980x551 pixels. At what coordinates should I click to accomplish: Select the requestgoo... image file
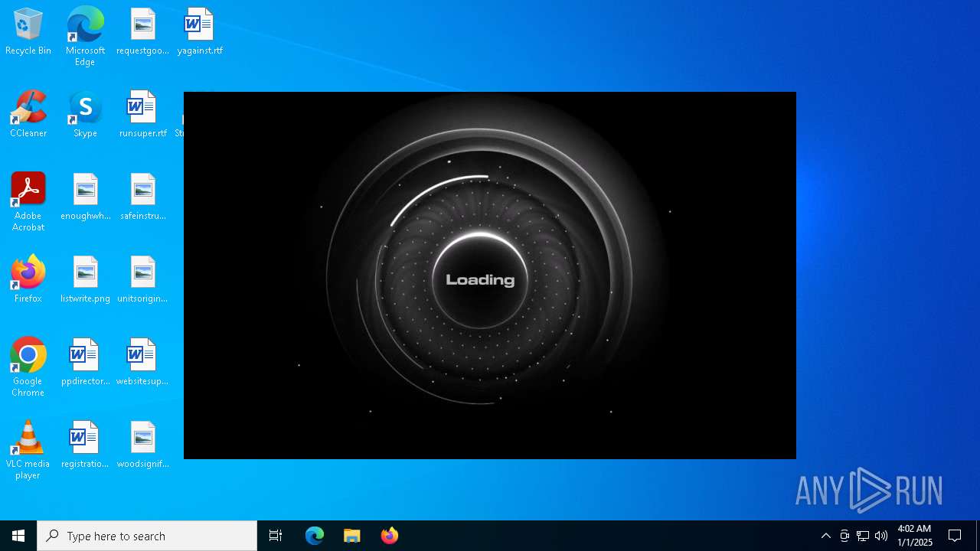(x=142, y=32)
